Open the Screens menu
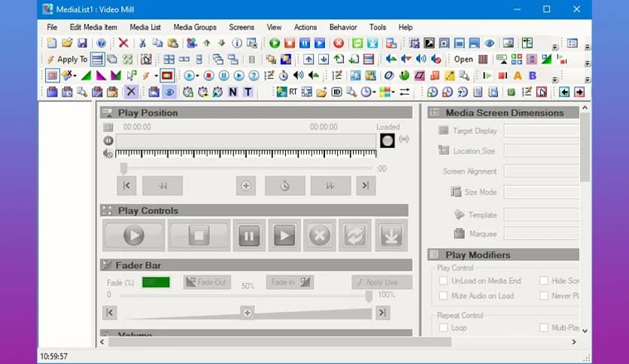Image resolution: width=629 pixels, height=364 pixels. 242,27
